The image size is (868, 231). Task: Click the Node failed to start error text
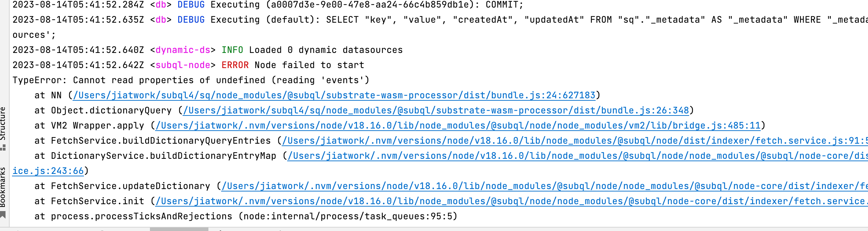pyautogui.click(x=308, y=65)
